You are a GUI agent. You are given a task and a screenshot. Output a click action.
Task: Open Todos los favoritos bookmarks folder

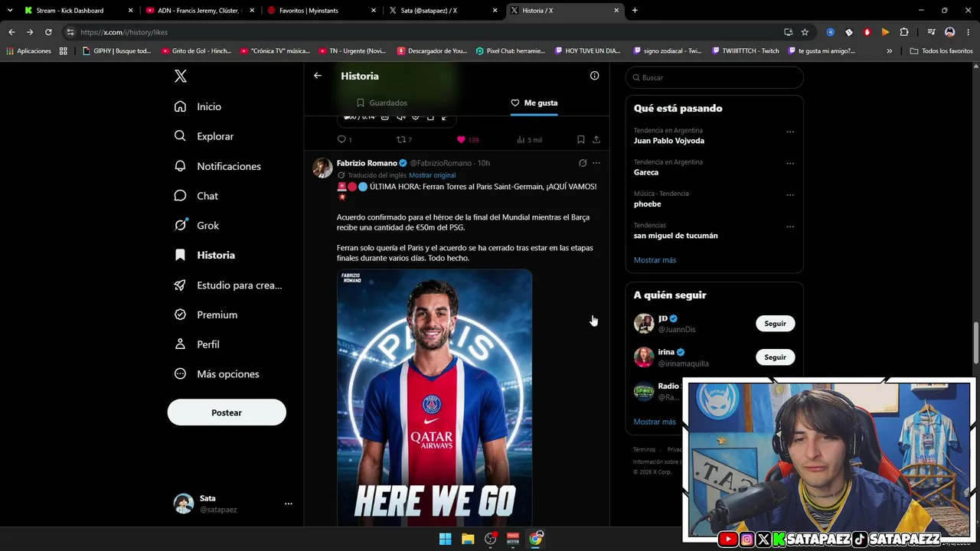pyautogui.click(x=941, y=51)
